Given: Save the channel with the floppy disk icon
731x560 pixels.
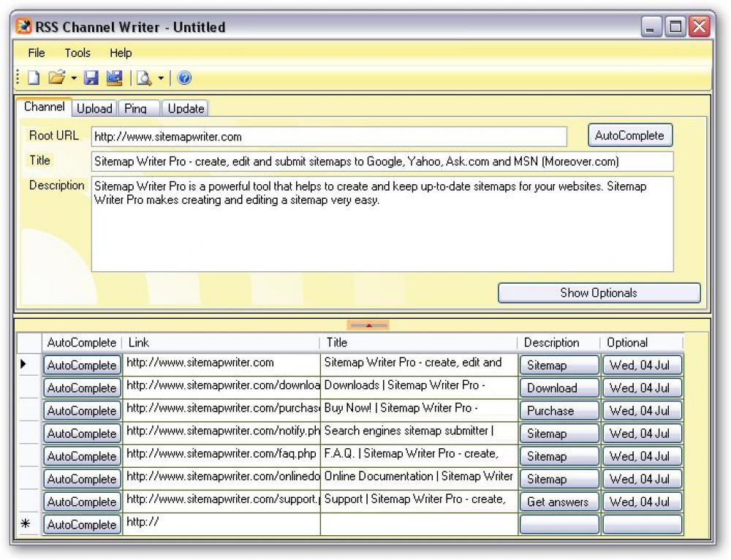Looking at the screenshot, I should click(92, 77).
